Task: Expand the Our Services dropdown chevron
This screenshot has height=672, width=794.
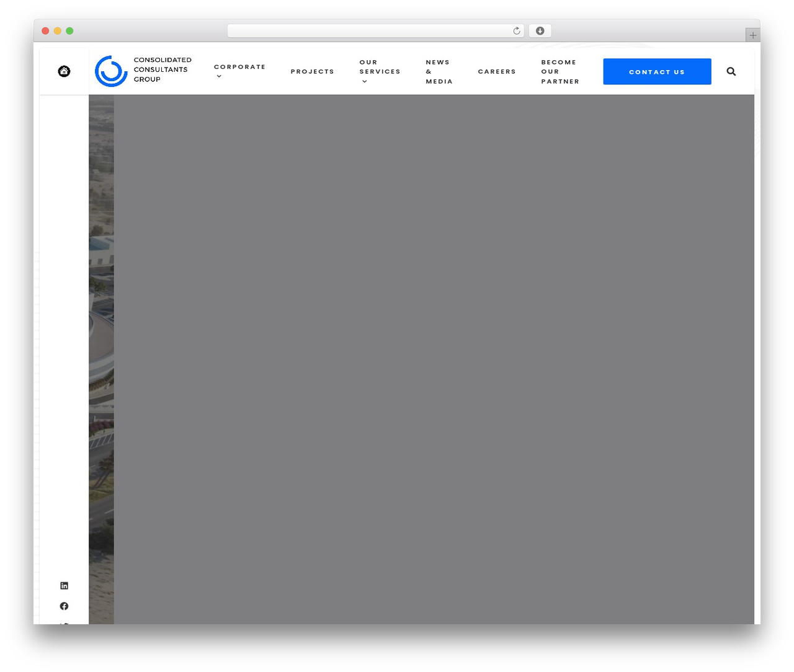Action: pos(365,81)
